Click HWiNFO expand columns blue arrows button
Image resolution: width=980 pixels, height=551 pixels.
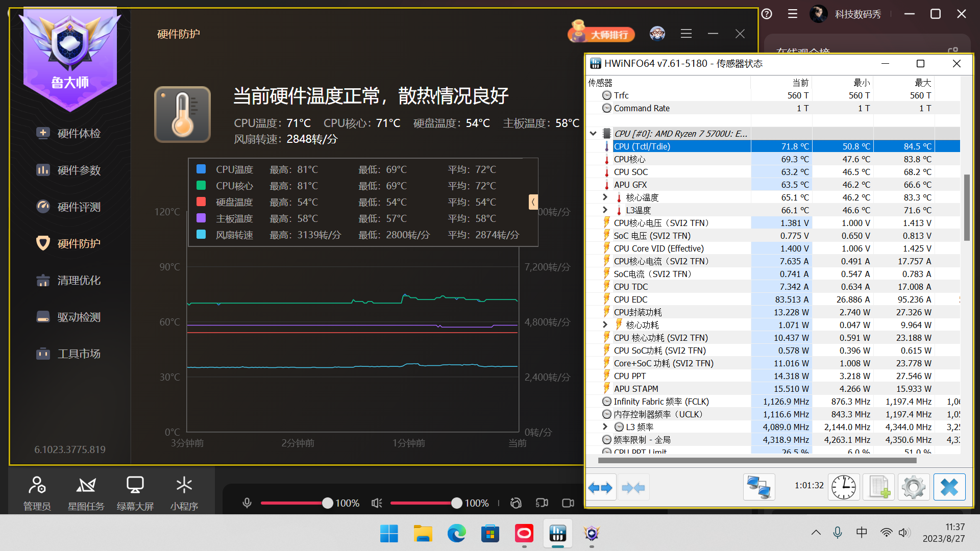click(x=600, y=488)
